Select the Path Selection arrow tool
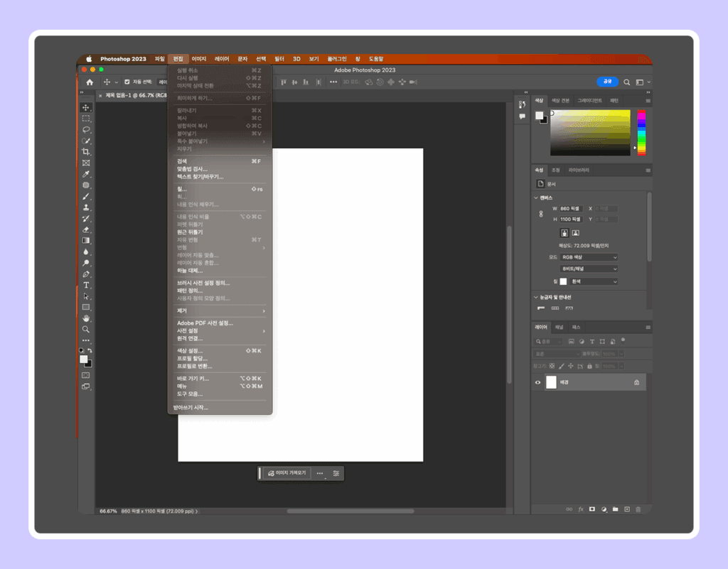Image resolution: width=728 pixels, height=569 pixels. click(x=86, y=296)
